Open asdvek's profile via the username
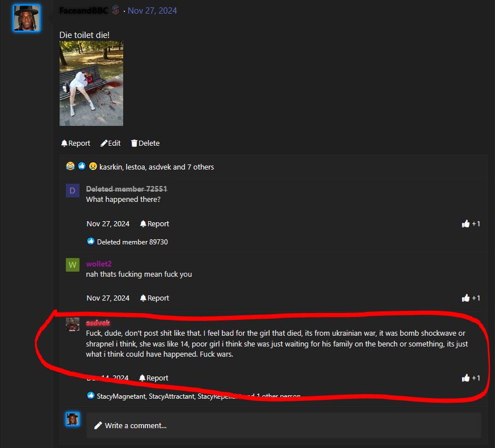Viewport: 495px width, 448px height. [98, 323]
